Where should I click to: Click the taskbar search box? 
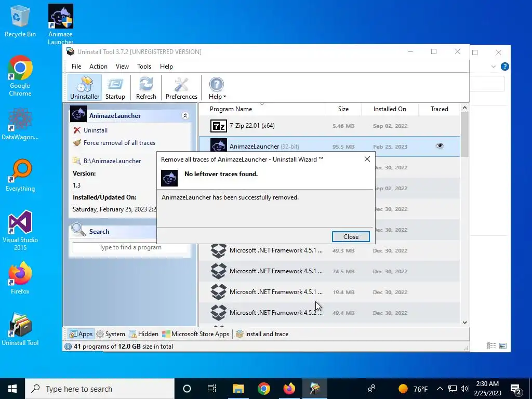tap(100, 389)
